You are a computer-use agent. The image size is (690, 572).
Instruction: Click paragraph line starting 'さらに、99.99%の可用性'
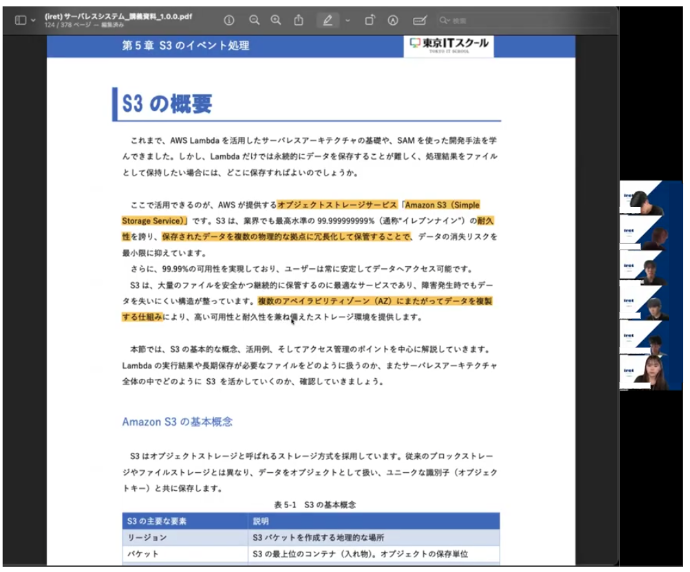302,269
